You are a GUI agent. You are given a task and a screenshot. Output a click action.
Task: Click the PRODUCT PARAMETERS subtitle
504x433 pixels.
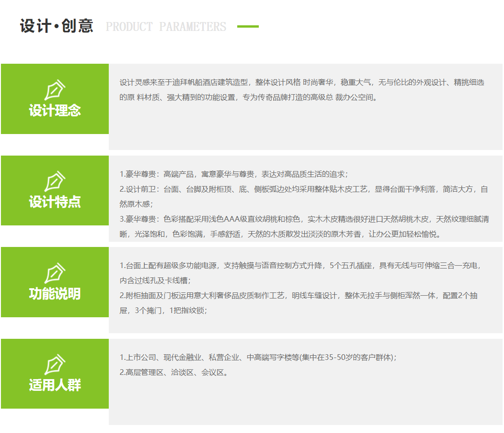point(166,27)
